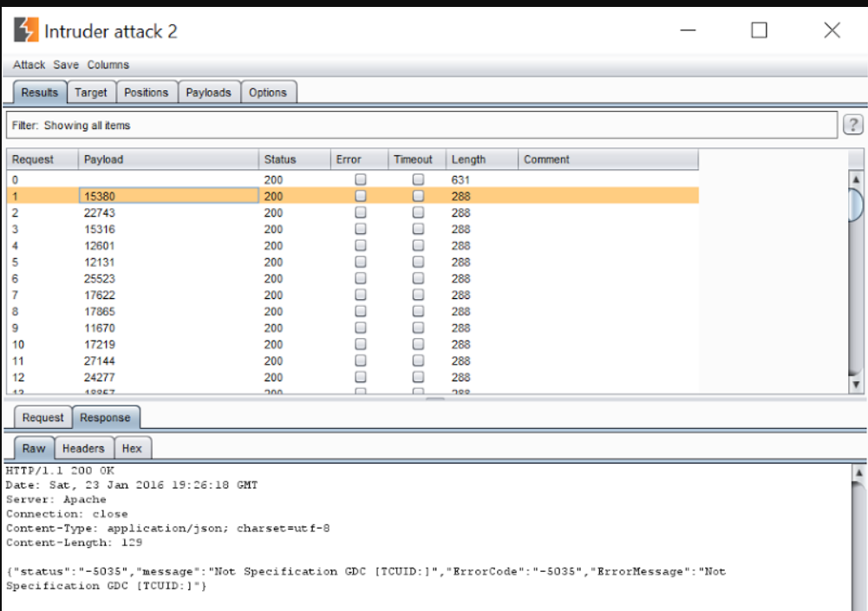Switch to the Target tab
The width and height of the screenshot is (868, 611).
point(91,93)
